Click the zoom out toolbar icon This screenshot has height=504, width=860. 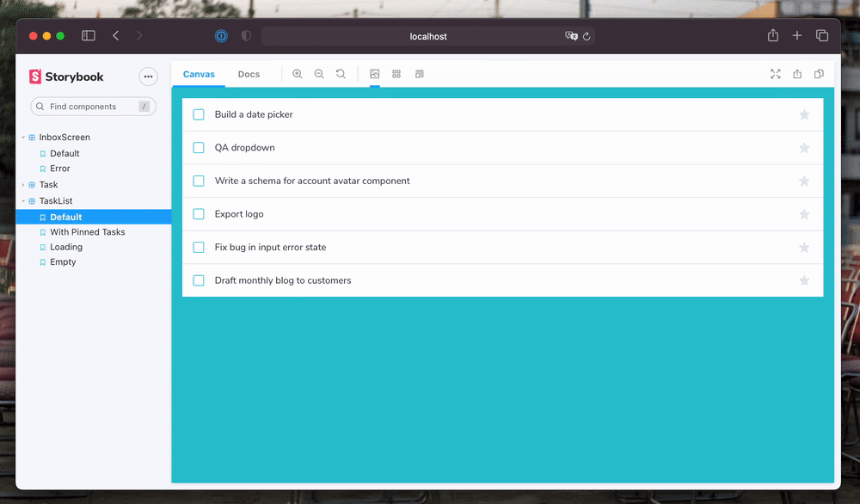tap(319, 74)
